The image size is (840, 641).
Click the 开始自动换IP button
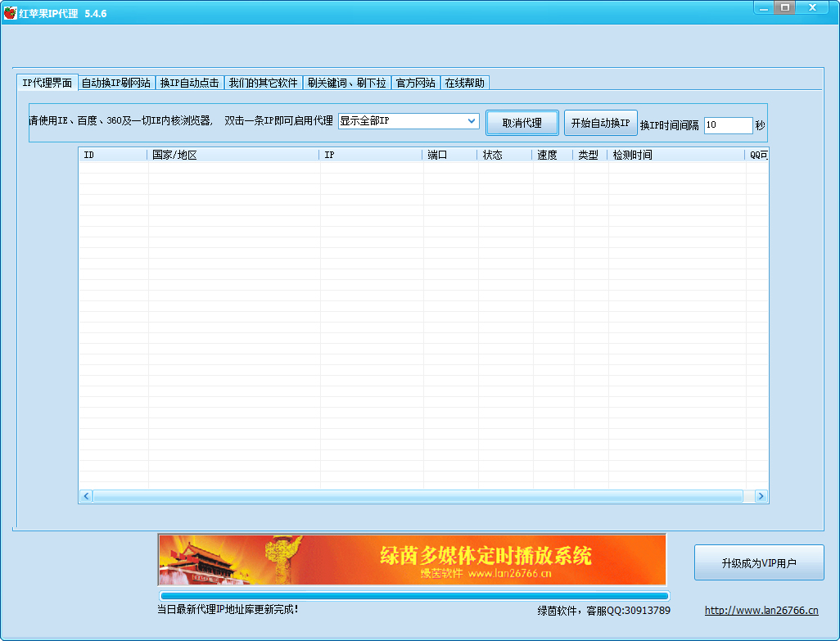coord(600,123)
